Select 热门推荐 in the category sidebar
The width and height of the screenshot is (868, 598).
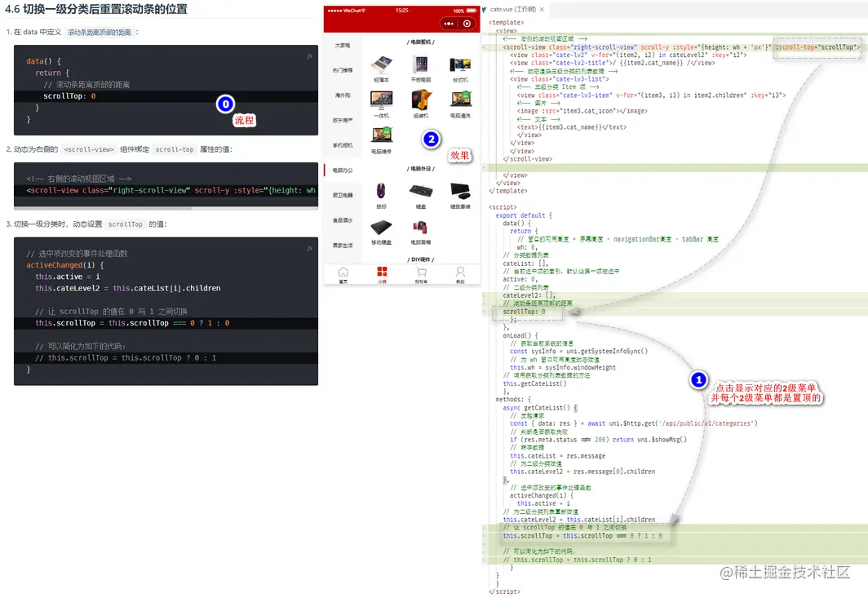pos(343,70)
